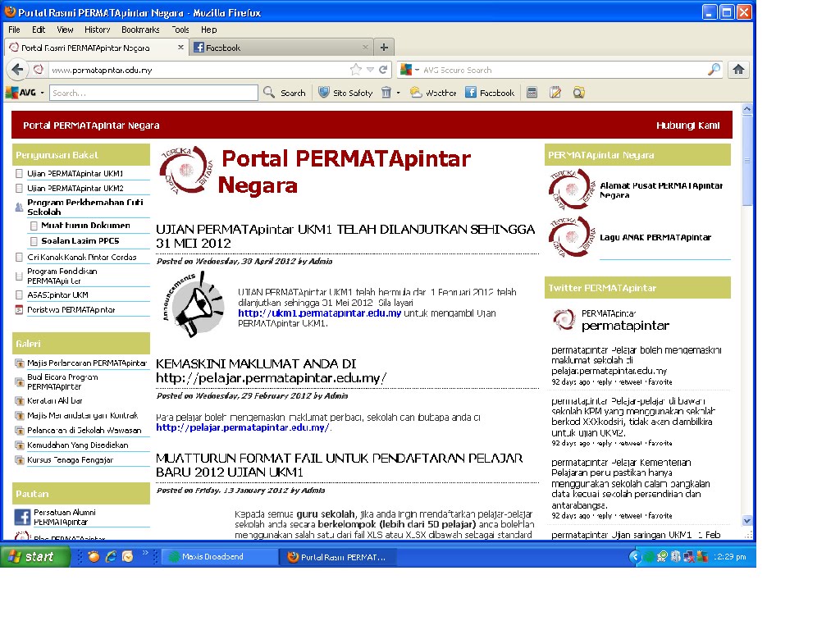This screenshot has height=630, width=840.
Task: Close the Facebook tab
Action: coord(365,47)
